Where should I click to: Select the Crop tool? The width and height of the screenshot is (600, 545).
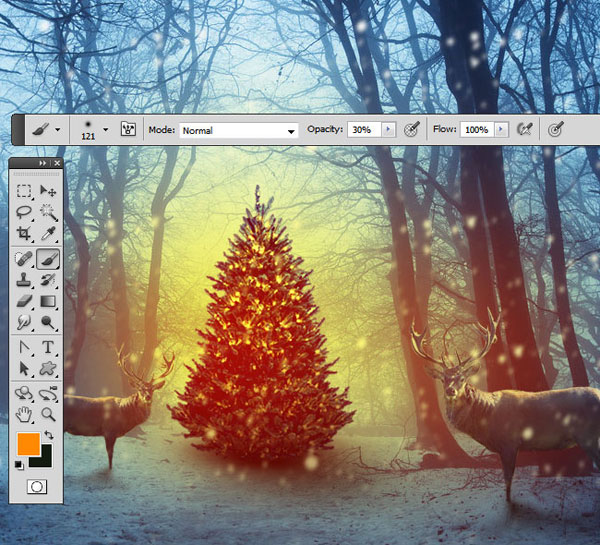[24, 233]
